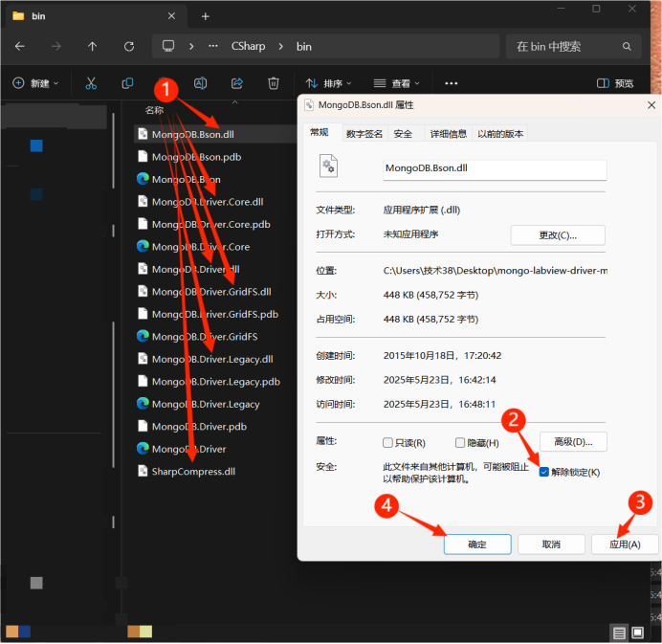
Task: Open a new Explorer tab with plus
Action: pyautogui.click(x=205, y=16)
